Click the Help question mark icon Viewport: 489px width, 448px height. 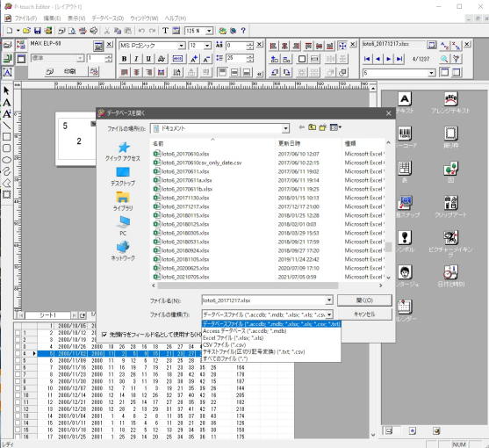(x=243, y=31)
